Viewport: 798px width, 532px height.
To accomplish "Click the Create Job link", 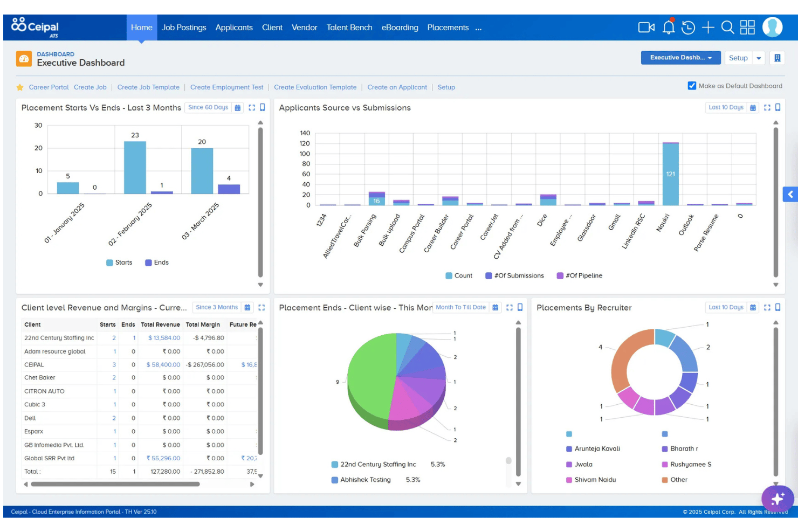I will pos(90,87).
